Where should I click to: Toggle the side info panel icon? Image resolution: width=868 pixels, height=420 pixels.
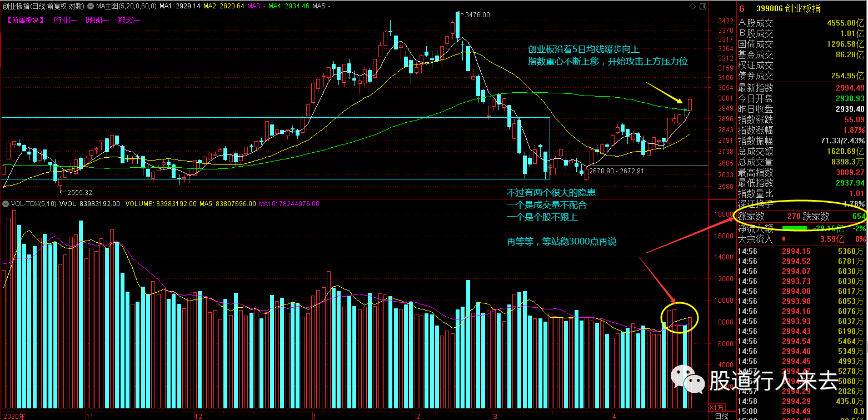click(x=702, y=6)
